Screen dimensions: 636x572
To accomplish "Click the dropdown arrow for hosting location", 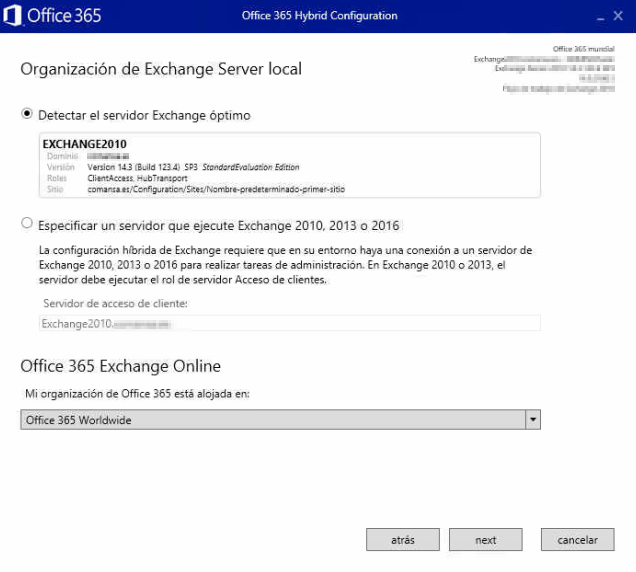I will pyautogui.click(x=533, y=419).
